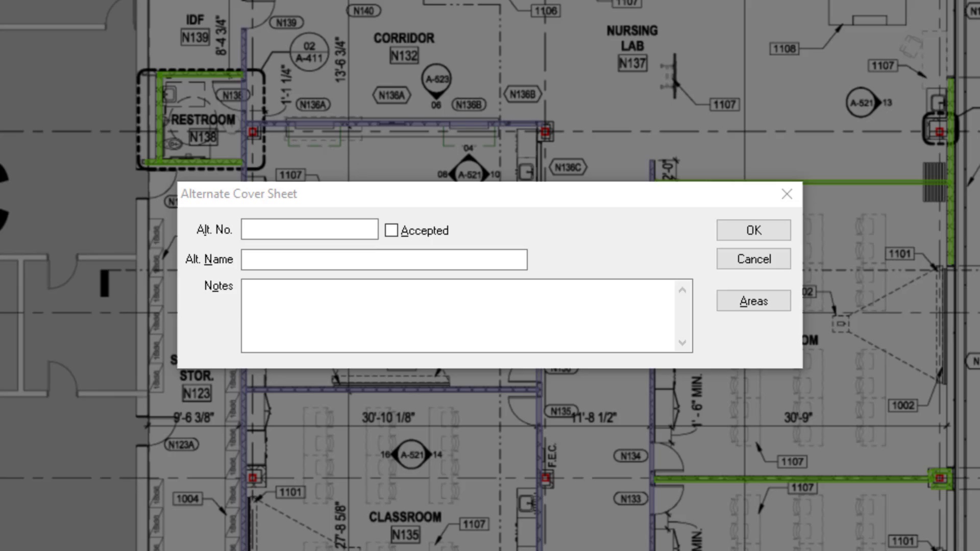Open the Areas button
The height and width of the screenshot is (551, 980).
(753, 301)
